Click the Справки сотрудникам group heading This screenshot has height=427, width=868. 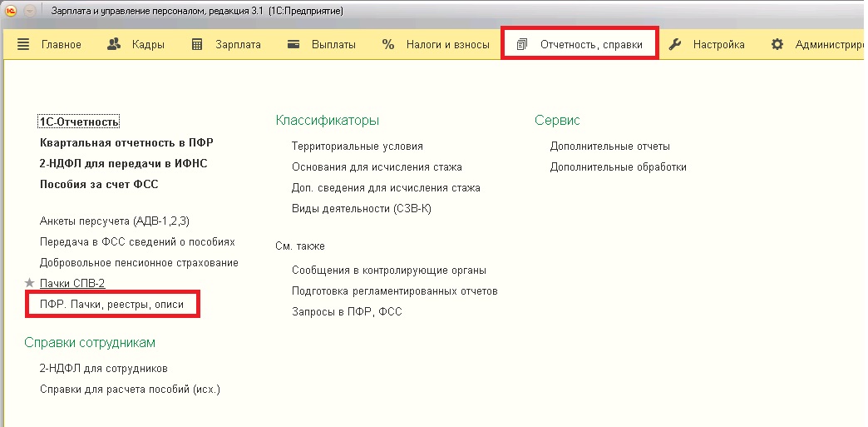90,343
